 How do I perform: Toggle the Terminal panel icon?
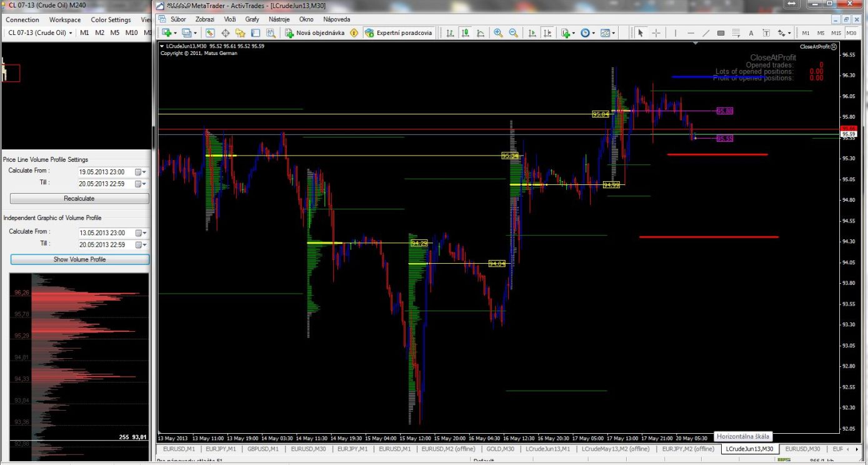tap(256, 33)
